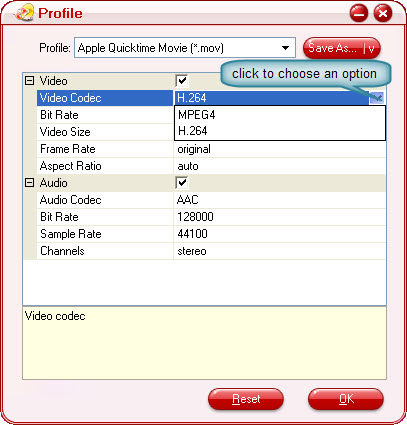The height and width of the screenshot is (425, 407).
Task: Click the app logo icon in title bar
Action: tap(24, 13)
